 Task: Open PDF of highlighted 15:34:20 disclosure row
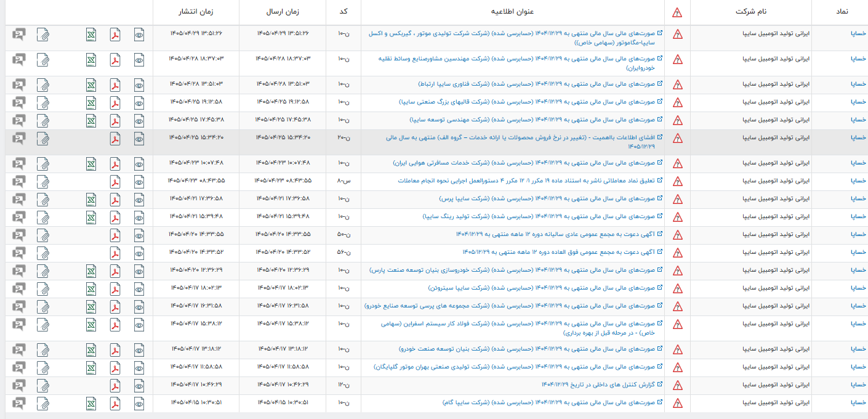115,138
